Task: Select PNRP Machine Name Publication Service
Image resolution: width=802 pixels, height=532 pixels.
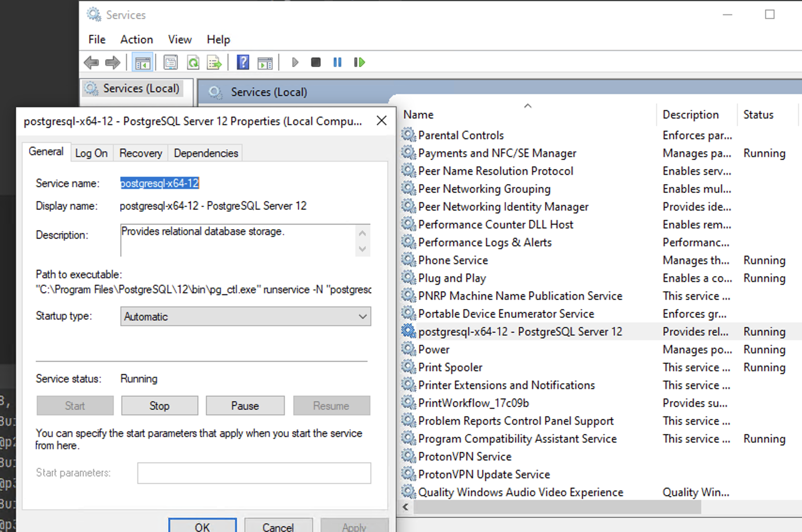Action: 520,296
